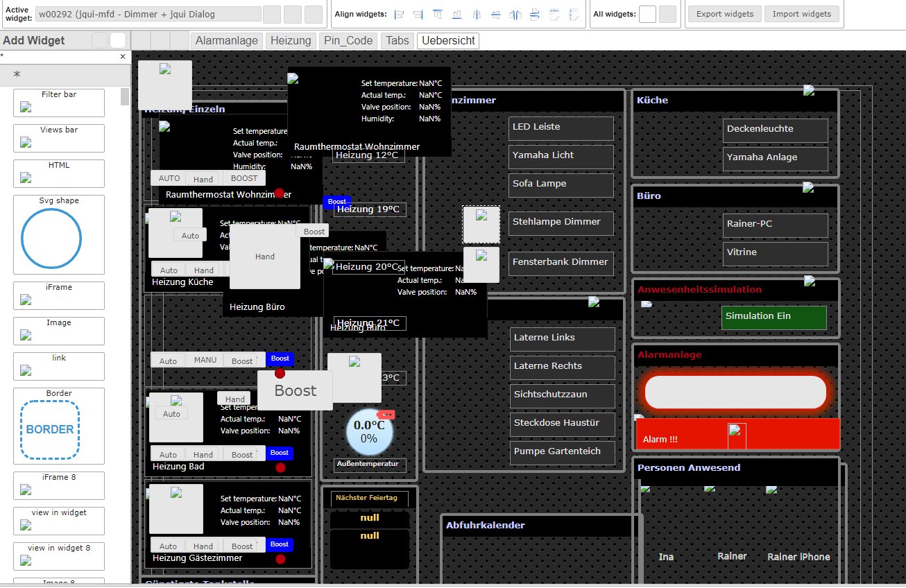
Task: Select the Rainer iPhone person label
Action: click(x=798, y=557)
